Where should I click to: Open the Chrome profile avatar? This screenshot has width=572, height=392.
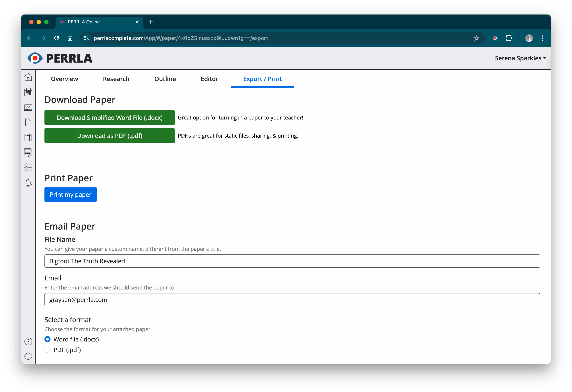coord(529,38)
